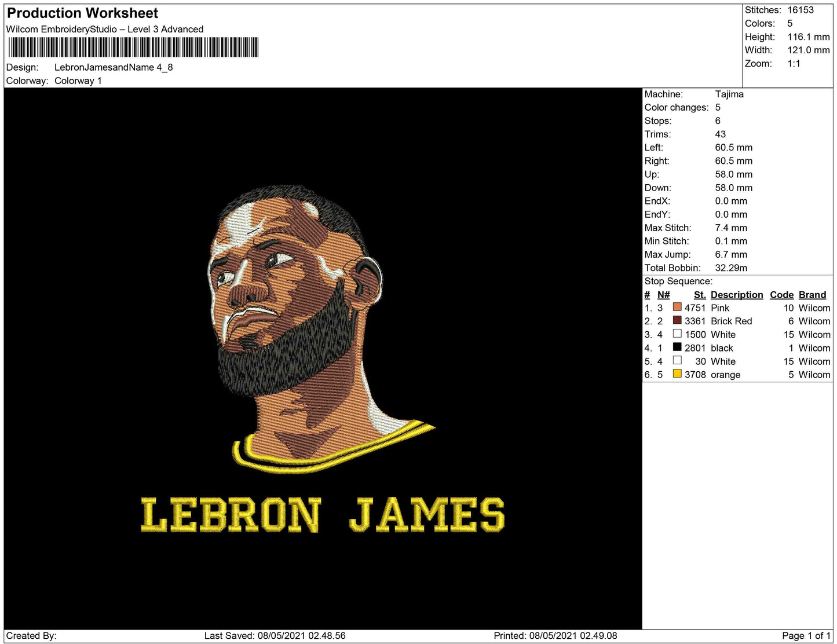Viewport: 837px width, 644px height.
Task: Select the orange swatch for stop 6
Action: pyautogui.click(x=678, y=374)
